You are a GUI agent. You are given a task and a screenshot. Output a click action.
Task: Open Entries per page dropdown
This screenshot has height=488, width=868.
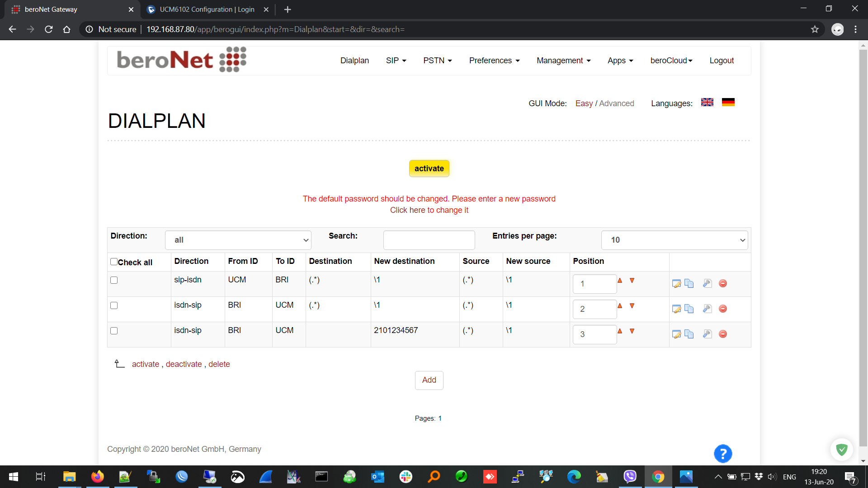coord(674,240)
